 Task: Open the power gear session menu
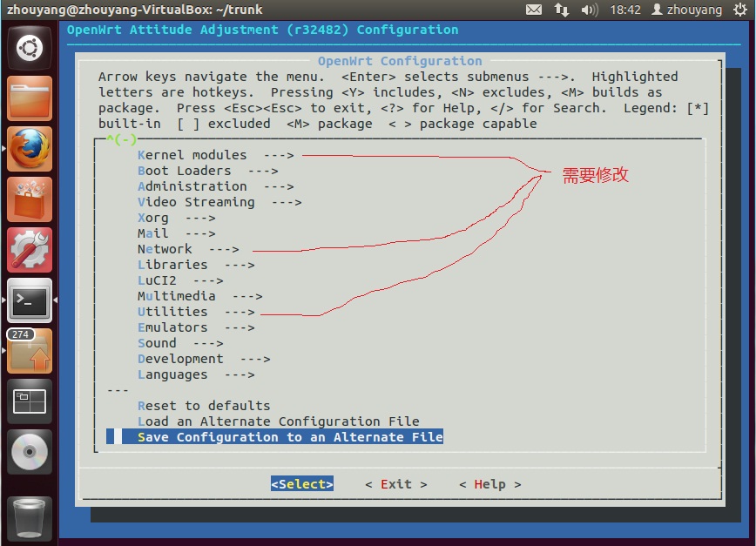(740, 10)
